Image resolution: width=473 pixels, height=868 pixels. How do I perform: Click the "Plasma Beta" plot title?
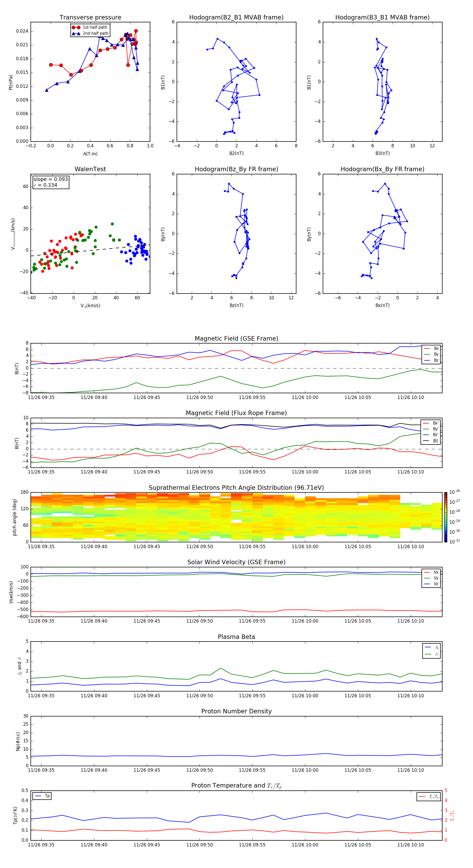pos(236,637)
